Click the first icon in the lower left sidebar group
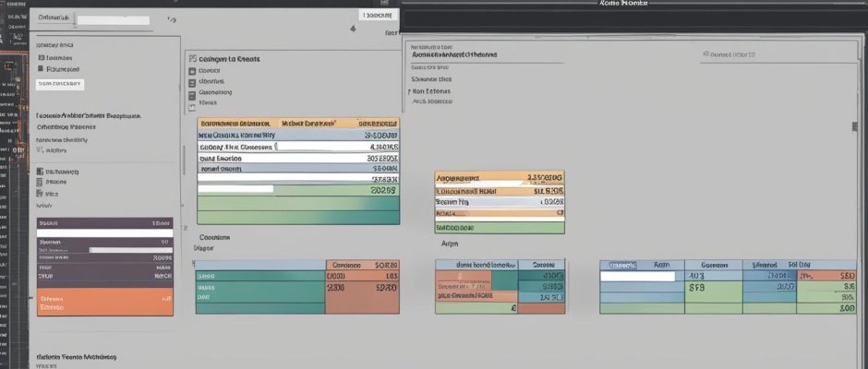Viewport: 868px width, 369px height. (40, 172)
